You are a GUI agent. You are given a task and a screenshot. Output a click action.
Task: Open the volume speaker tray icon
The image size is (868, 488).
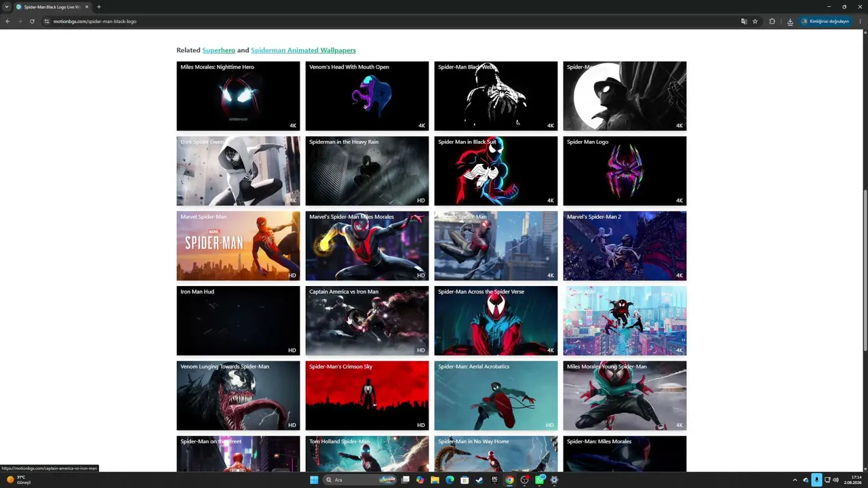tap(835, 480)
